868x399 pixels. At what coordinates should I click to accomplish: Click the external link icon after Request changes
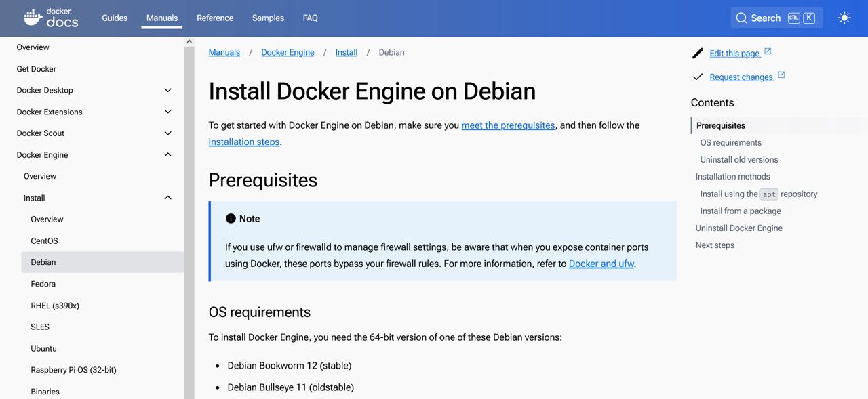coord(781,75)
